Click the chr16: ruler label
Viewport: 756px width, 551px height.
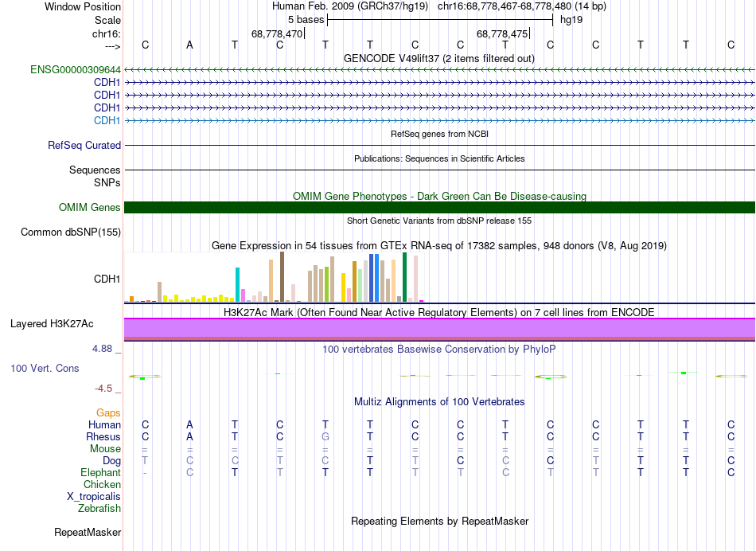(107, 33)
